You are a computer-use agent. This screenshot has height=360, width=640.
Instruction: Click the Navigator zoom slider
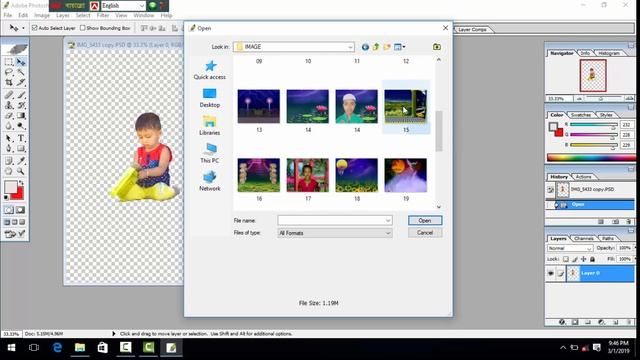[601, 99]
